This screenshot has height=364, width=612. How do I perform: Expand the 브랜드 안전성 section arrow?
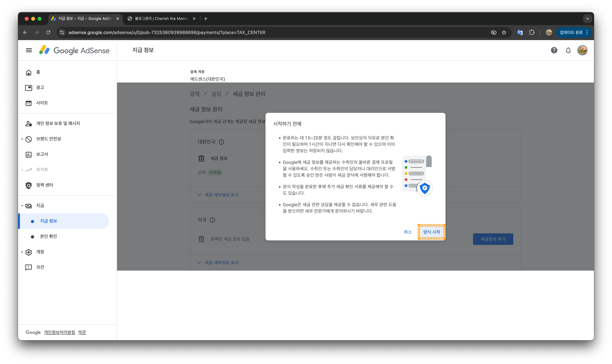[22, 139]
